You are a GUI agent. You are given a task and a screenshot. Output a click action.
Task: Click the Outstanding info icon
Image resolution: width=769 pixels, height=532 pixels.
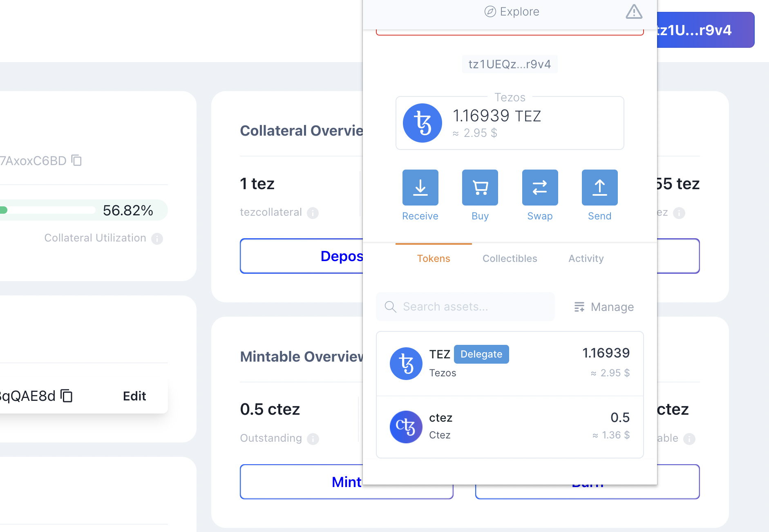[313, 439]
